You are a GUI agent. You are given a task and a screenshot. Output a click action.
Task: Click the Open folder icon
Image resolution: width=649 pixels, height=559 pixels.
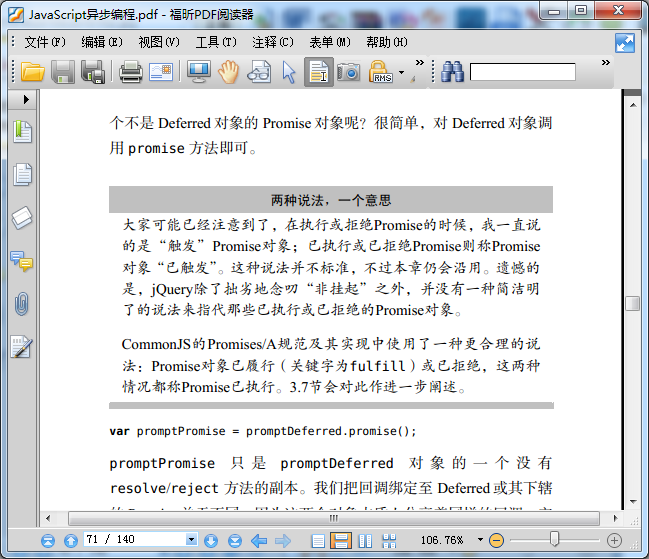click(32, 72)
